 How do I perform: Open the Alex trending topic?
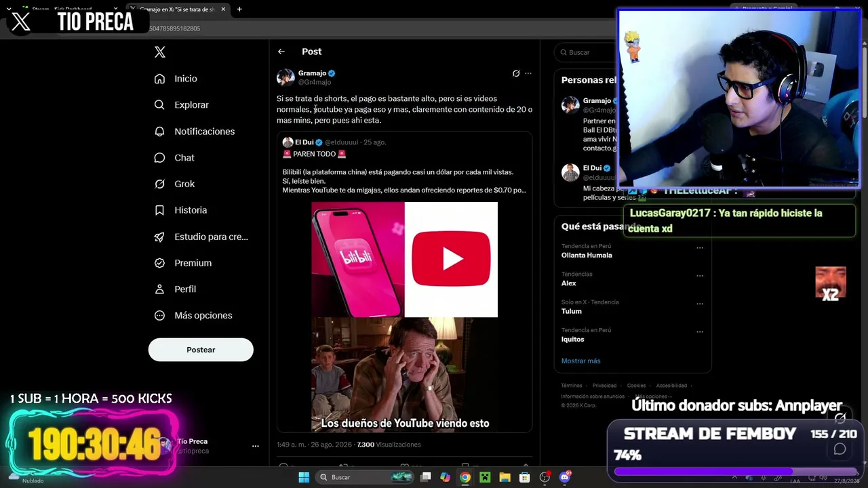(569, 283)
